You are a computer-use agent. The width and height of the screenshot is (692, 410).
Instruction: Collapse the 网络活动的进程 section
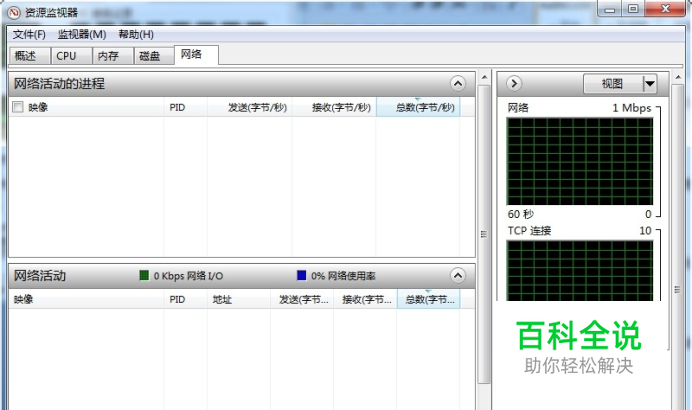point(458,84)
